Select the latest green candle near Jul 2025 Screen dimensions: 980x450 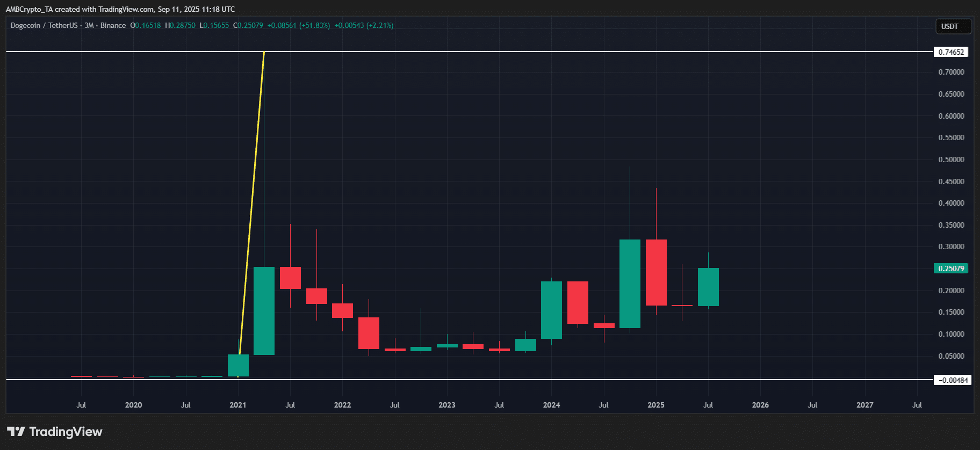tap(708, 287)
